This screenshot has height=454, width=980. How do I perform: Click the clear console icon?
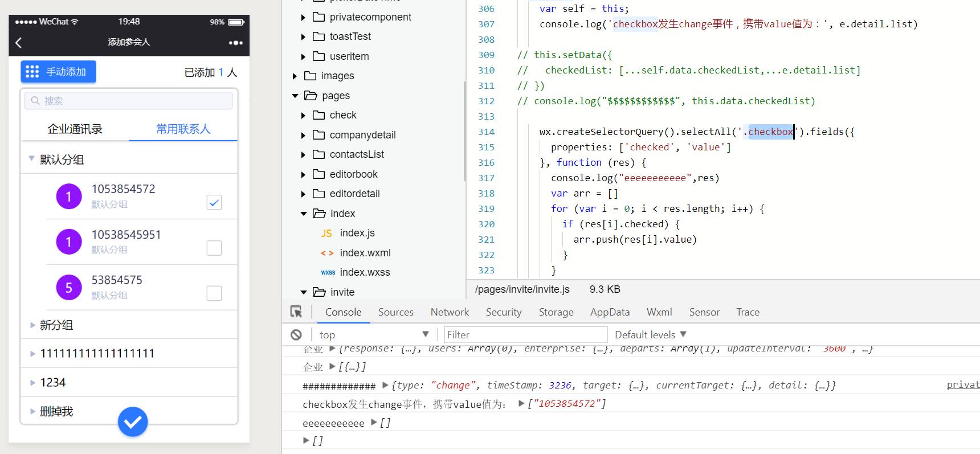coord(296,335)
